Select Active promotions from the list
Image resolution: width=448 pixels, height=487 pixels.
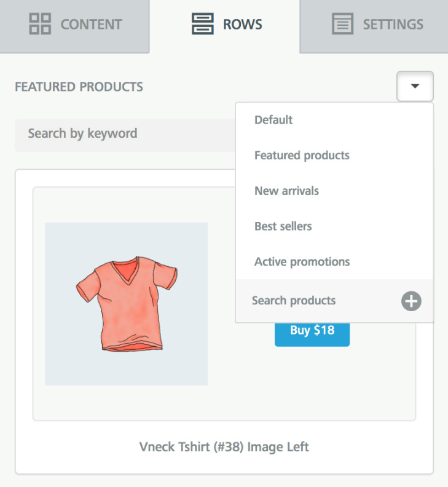coord(302,262)
